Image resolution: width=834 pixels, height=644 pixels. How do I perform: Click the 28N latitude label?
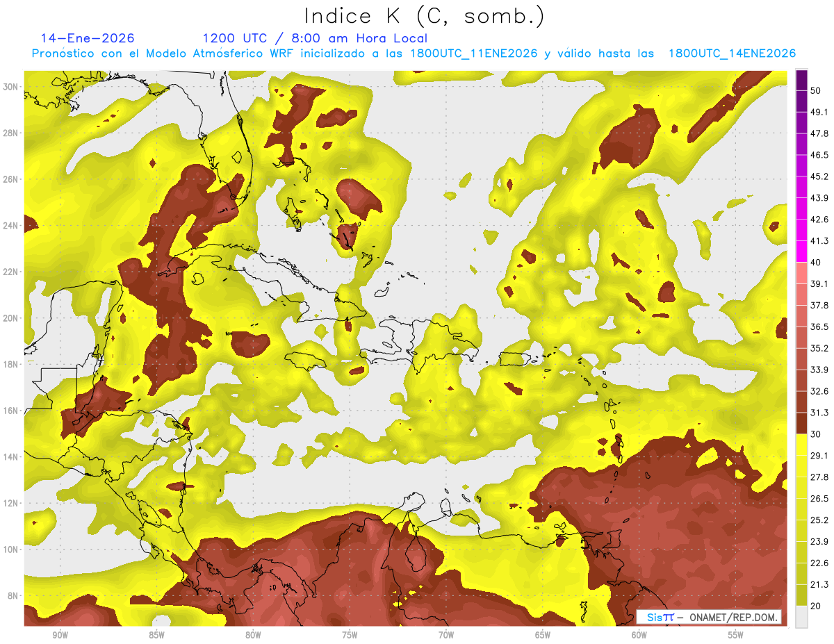(10, 133)
